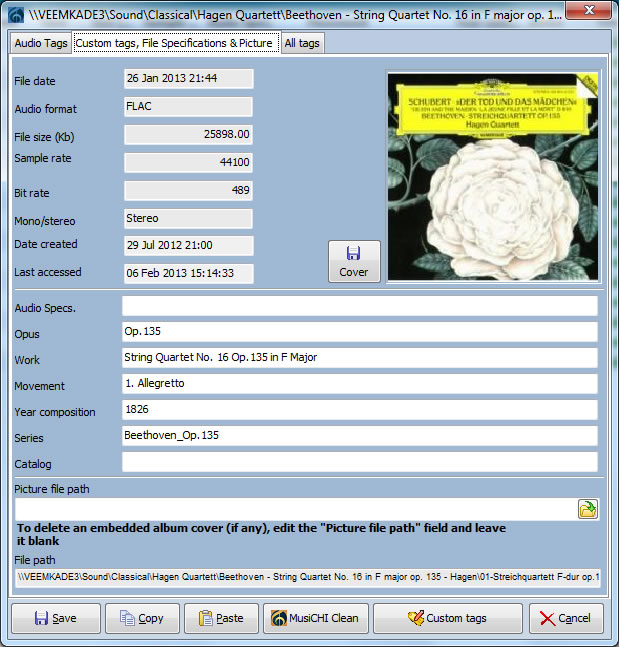Click the Year composition field

coord(359,410)
